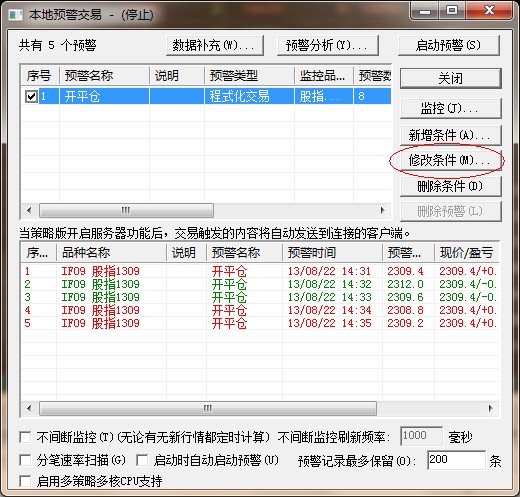Click lower list's right scroll arrow
This screenshot has height=497, width=520.
pyautogui.click(x=491, y=408)
